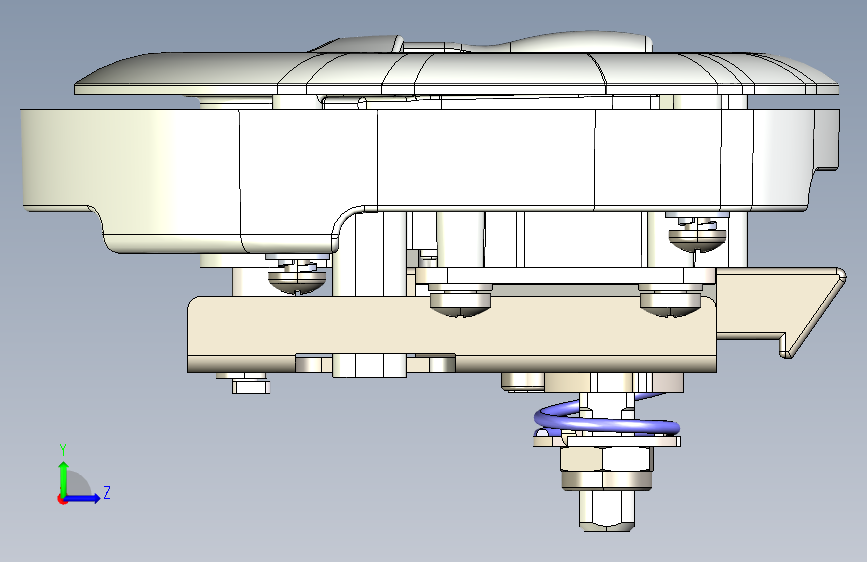
Task: Select the flat washer plate under the spring
Action: (607, 441)
